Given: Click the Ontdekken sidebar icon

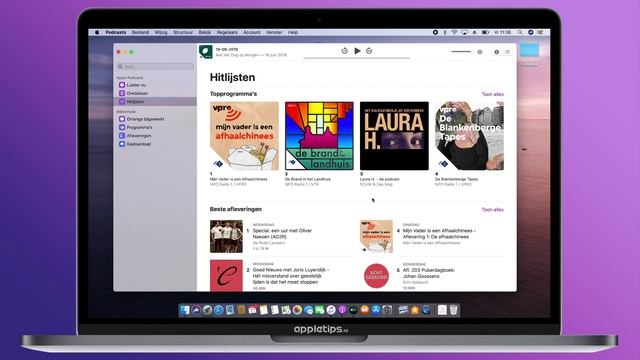Looking at the screenshot, I should click(x=122, y=93).
